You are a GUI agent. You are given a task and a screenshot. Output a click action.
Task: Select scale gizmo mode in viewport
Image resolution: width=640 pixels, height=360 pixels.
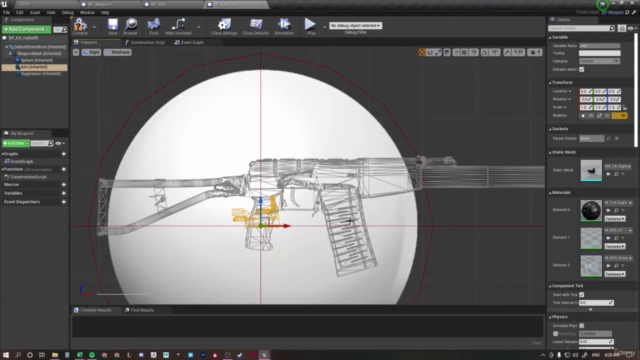click(438, 52)
